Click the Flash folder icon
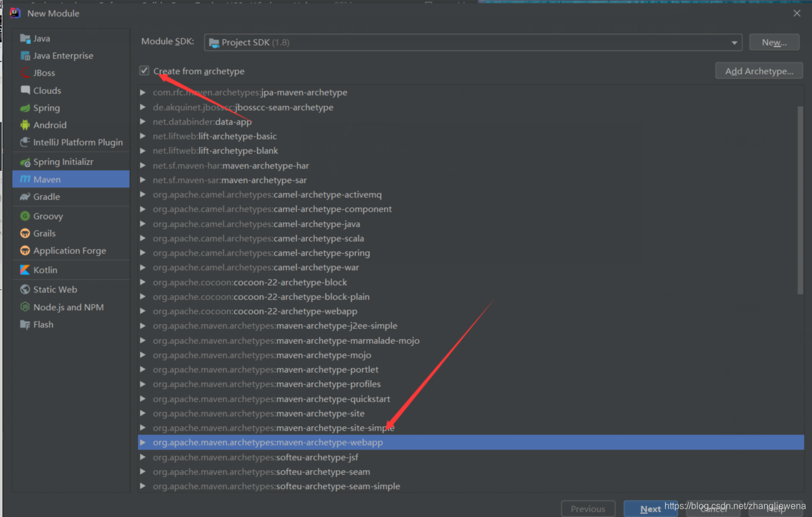Image resolution: width=812 pixels, height=517 pixels. click(25, 325)
